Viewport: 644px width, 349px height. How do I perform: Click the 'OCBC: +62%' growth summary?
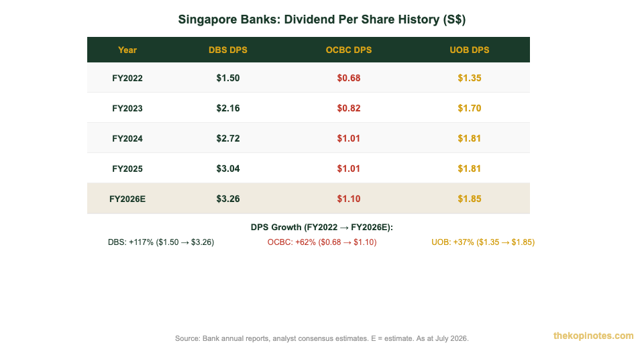(322, 242)
